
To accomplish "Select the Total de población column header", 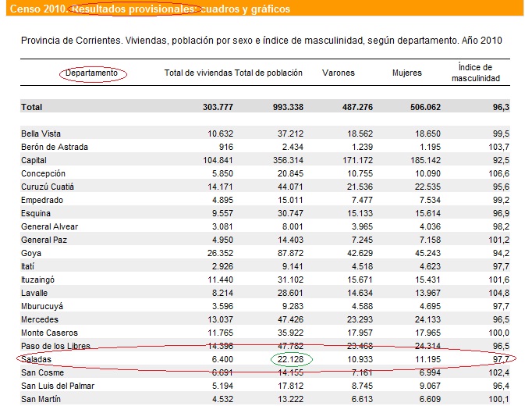I will [268, 73].
